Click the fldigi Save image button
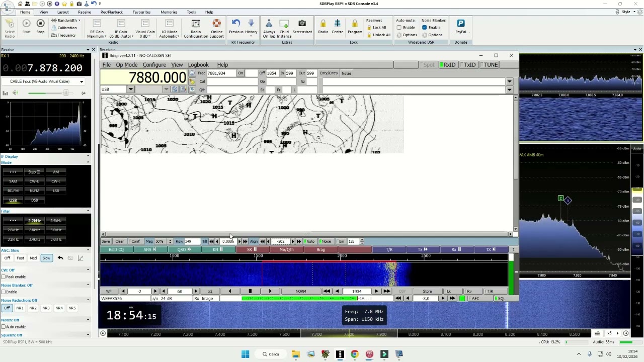644x362 pixels. pyautogui.click(x=106, y=241)
